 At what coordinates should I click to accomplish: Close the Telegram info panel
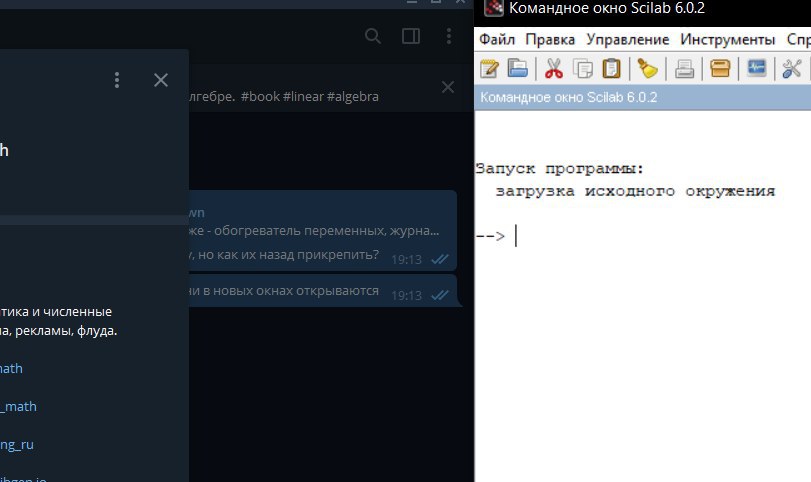click(x=161, y=80)
